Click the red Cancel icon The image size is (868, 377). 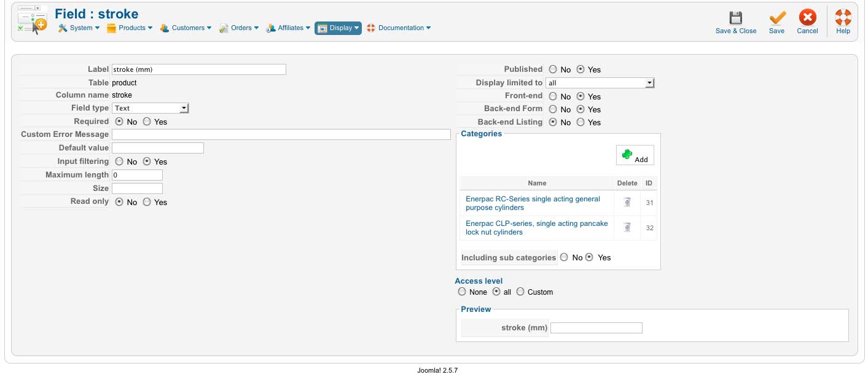[x=807, y=18]
